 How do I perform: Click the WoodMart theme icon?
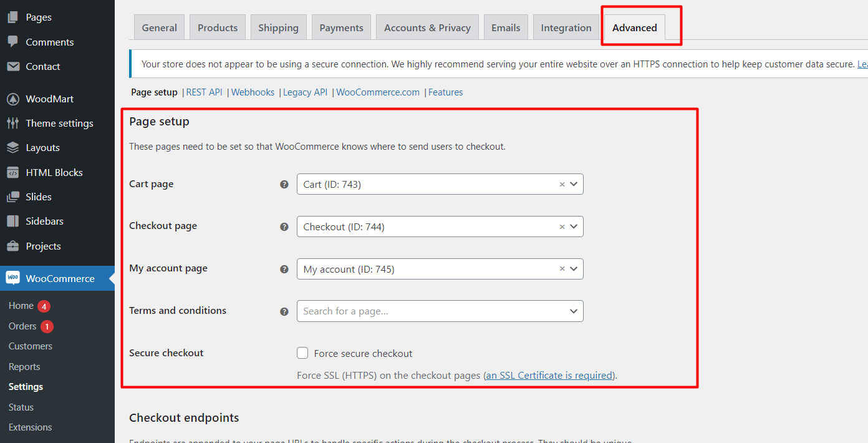(13, 99)
